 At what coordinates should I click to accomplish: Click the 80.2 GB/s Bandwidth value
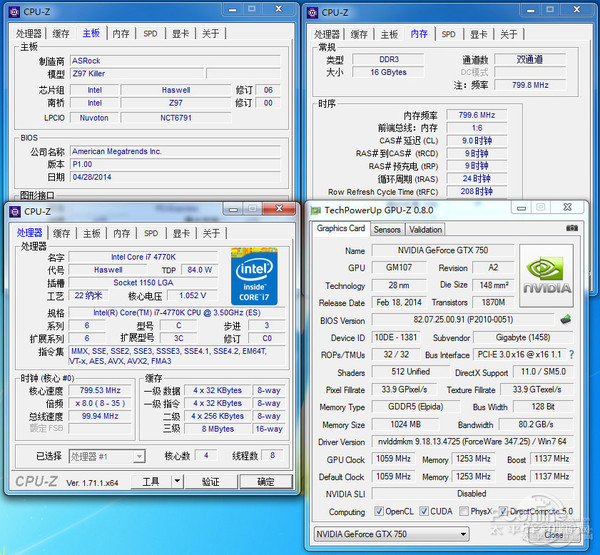point(536,424)
